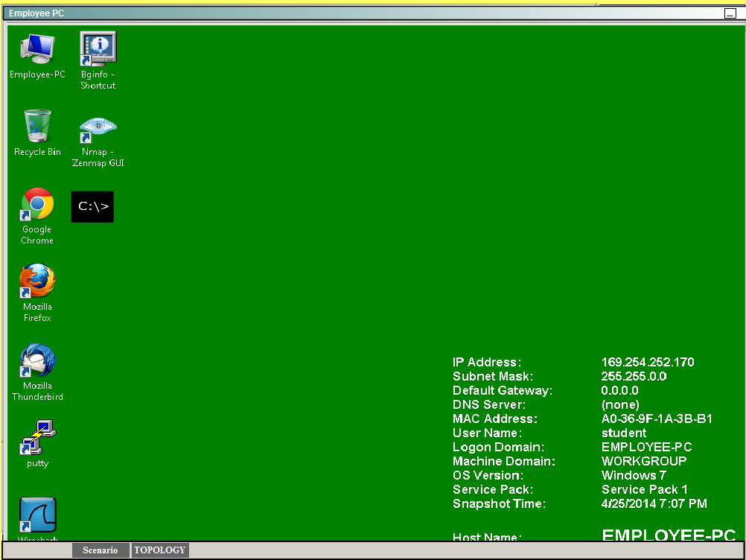746x560 pixels.
Task: Open the Recycle Bin
Action: [x=37, y=127]
